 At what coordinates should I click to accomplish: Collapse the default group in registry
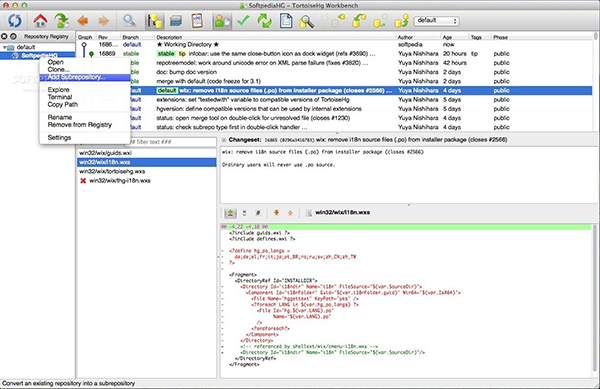(x=5, y=47)
